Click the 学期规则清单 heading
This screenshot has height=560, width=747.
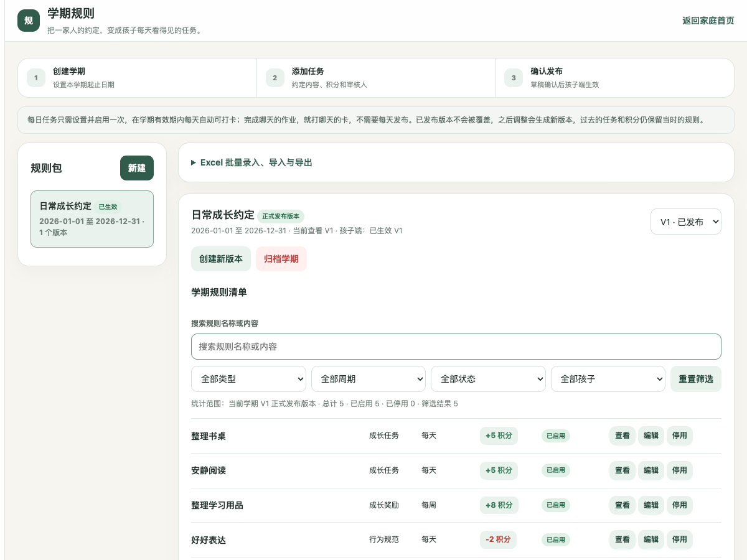[x=219, y=292]
